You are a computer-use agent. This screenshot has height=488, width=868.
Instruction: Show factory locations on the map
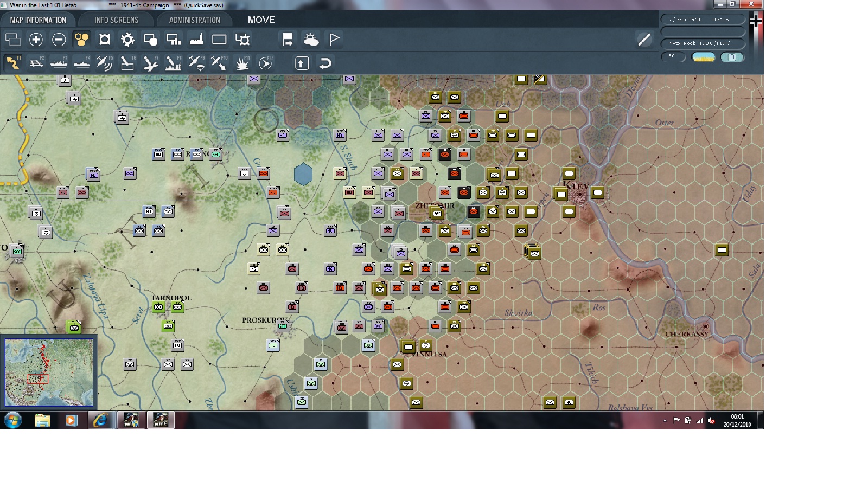coord(196,40)
